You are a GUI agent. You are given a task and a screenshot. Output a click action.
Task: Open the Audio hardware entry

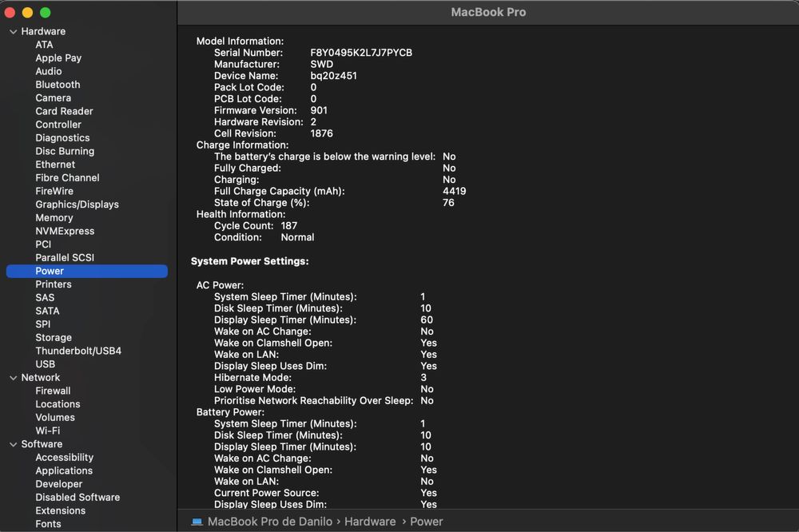coord(49,71)
